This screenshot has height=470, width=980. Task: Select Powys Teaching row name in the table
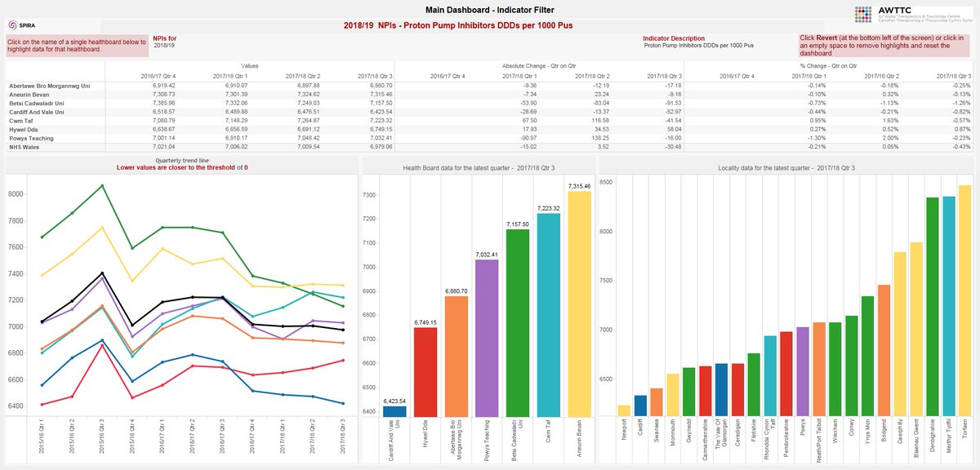[32, 139]
